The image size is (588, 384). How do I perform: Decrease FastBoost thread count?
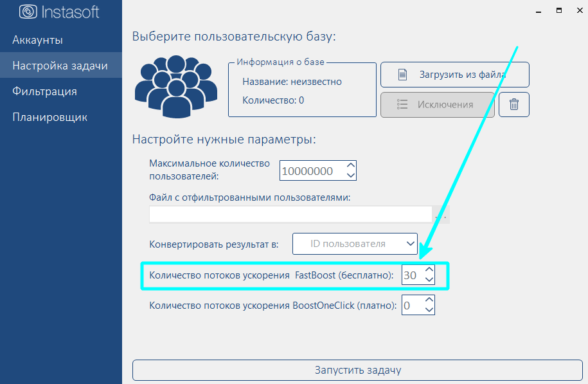click(429, 280)
